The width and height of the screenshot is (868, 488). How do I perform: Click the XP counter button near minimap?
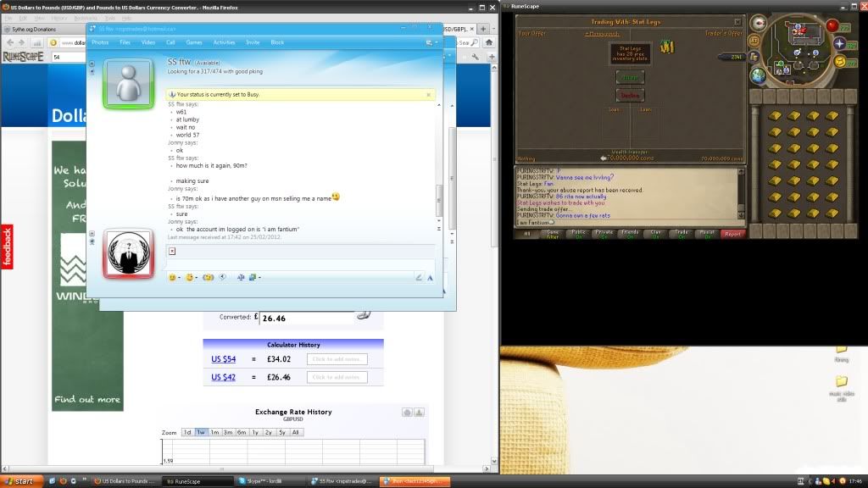tap(754, 41)
